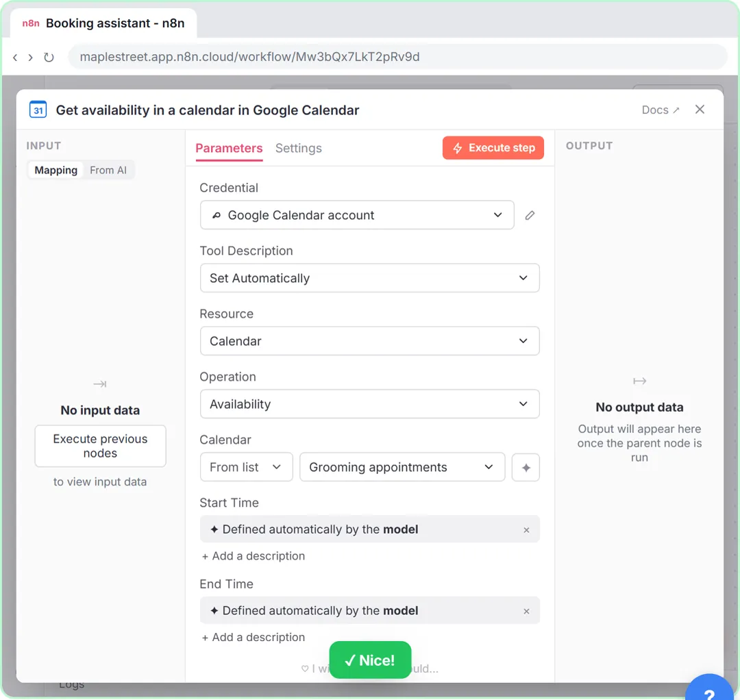Open the Docs link
740x700 pixels.
(661, 110)
